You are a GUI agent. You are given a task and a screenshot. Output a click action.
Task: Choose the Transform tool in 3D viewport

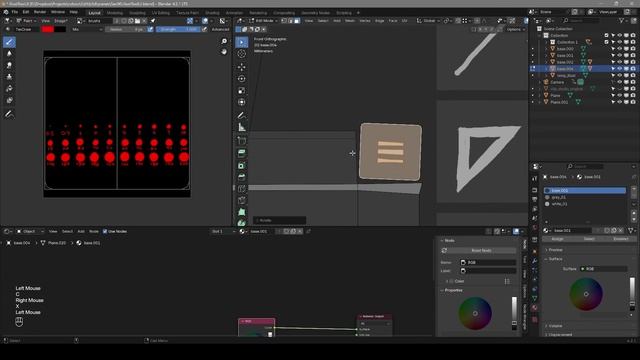pos(242,102)
